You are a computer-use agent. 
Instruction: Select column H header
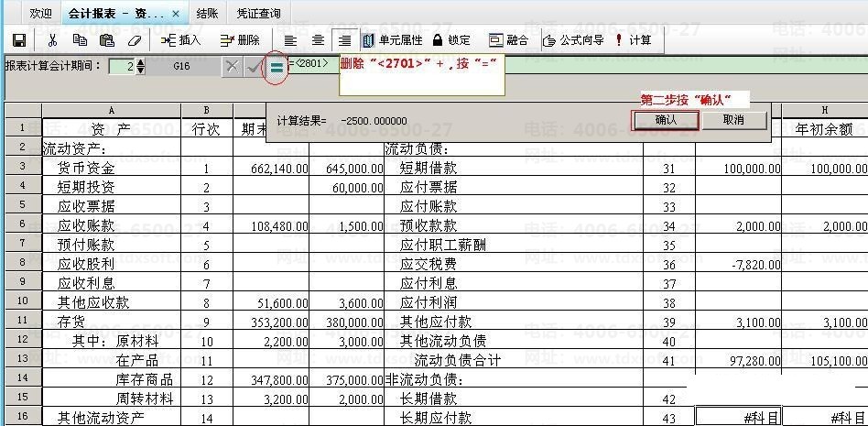tap(825, 111)
